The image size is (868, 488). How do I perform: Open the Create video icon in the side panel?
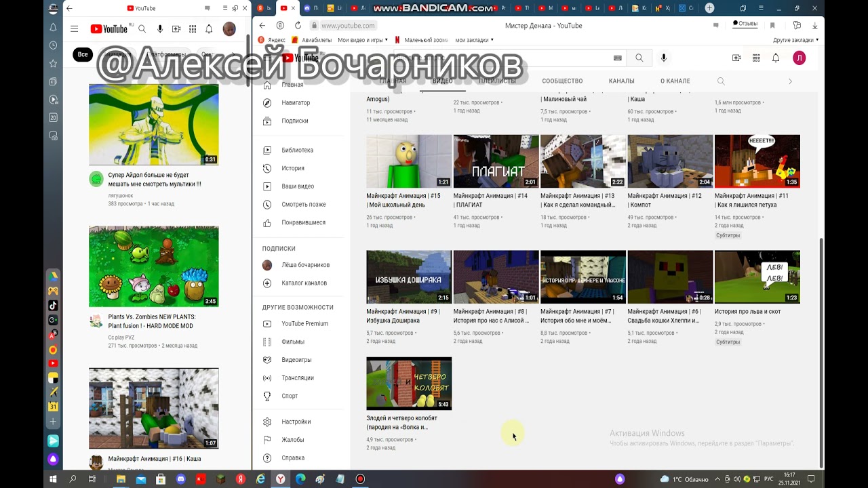pyautogui.click(x=176, y=29)
